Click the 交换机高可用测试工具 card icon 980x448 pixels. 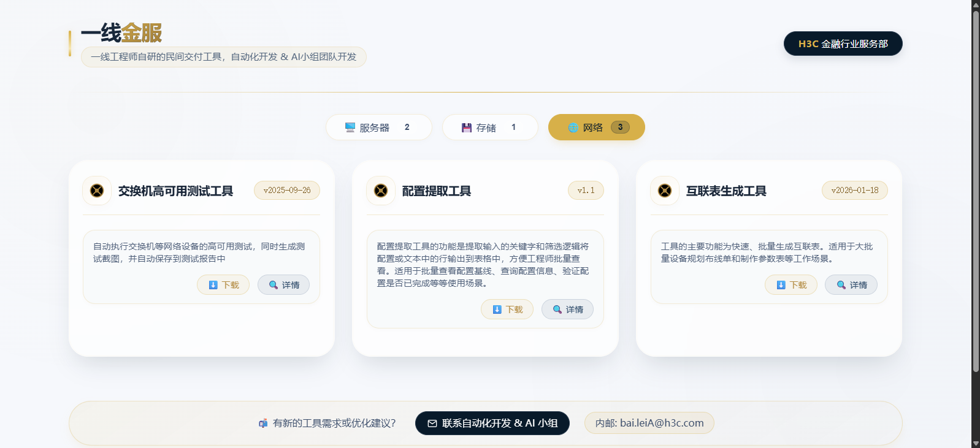(97, 191)
